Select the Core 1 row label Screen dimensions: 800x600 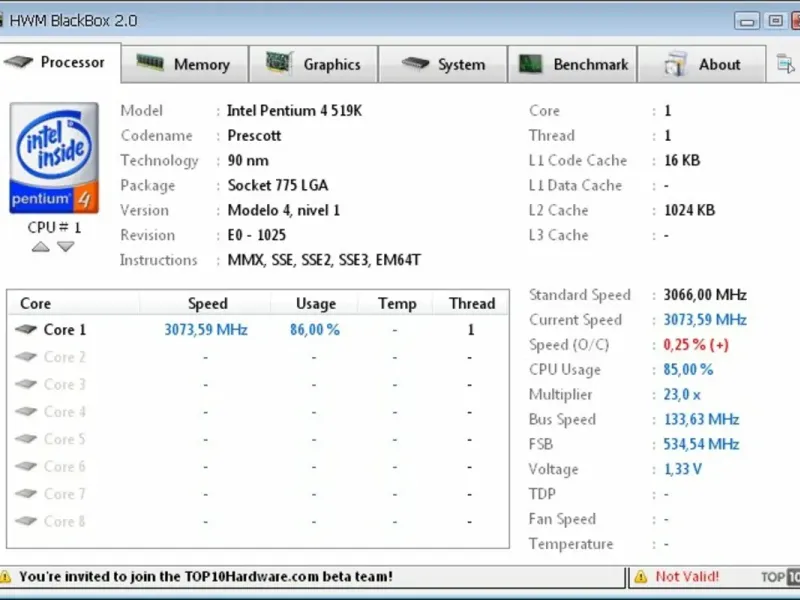coord(65,330)
